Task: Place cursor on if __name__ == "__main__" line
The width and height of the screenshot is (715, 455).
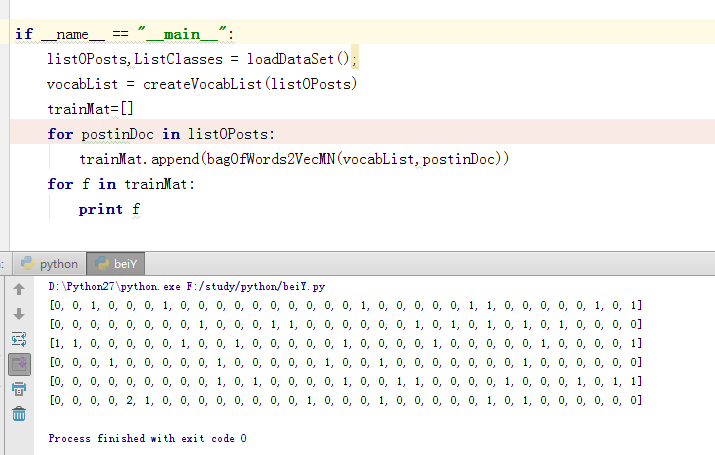Action: click(124, 34)
